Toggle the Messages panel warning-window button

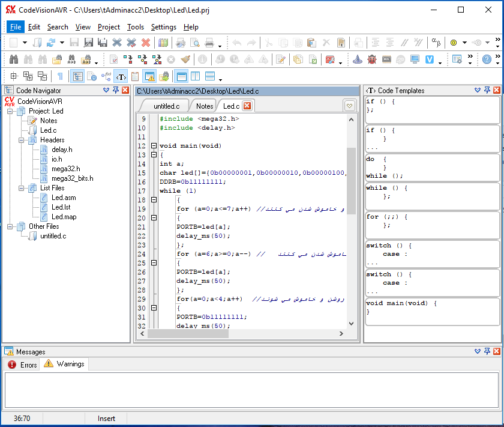click(150, 76)
